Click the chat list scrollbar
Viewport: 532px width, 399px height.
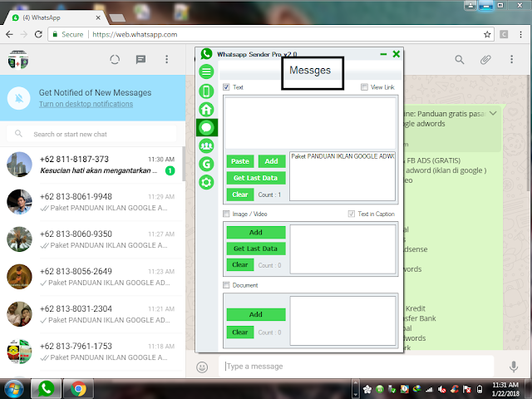(184, 164)
